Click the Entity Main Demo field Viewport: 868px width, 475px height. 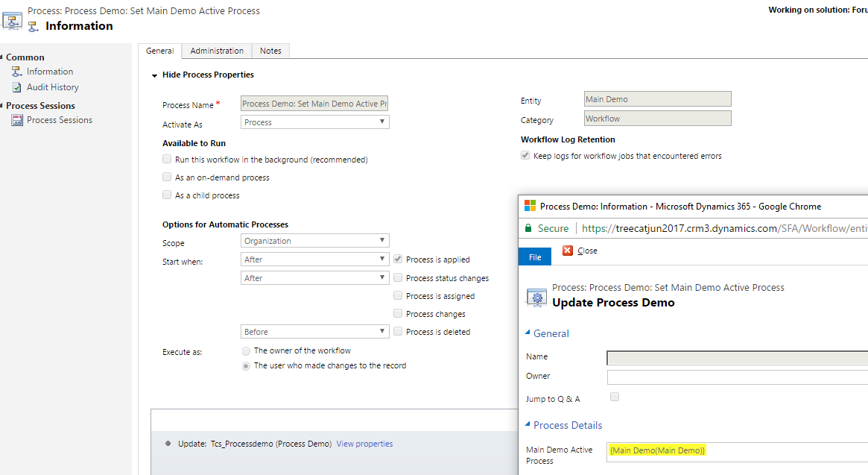658,99
